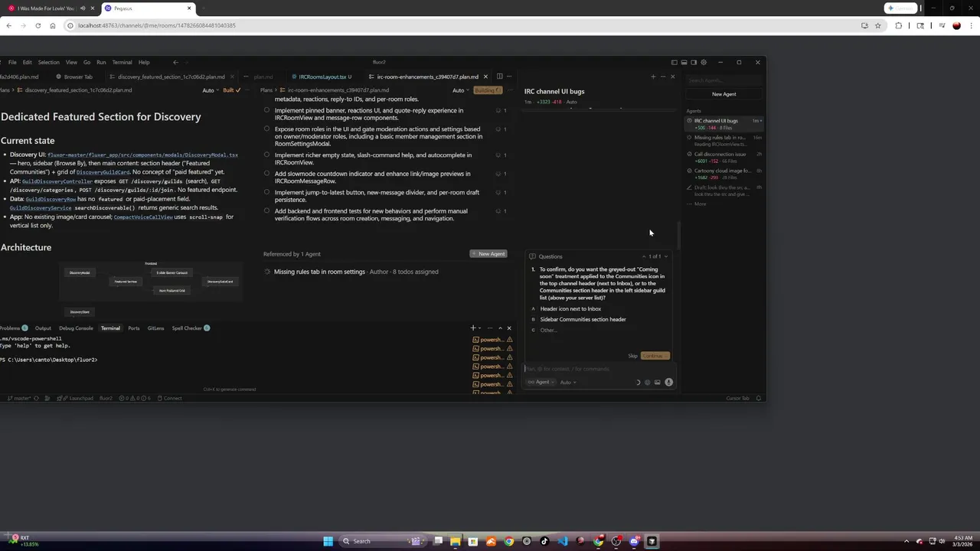Viewport: 980px width, 551px height.
Task: Open Auto dropdown in irc-room plan header
Action: (461, 90)
